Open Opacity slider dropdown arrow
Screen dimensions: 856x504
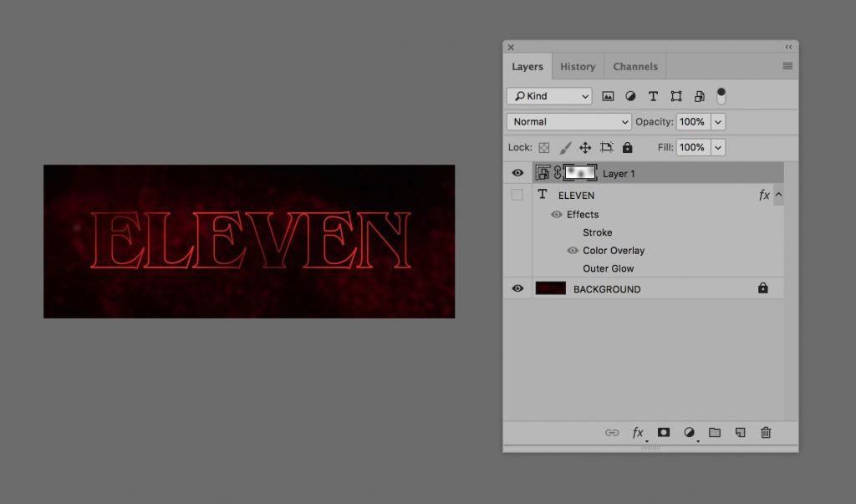coord(718,122)
